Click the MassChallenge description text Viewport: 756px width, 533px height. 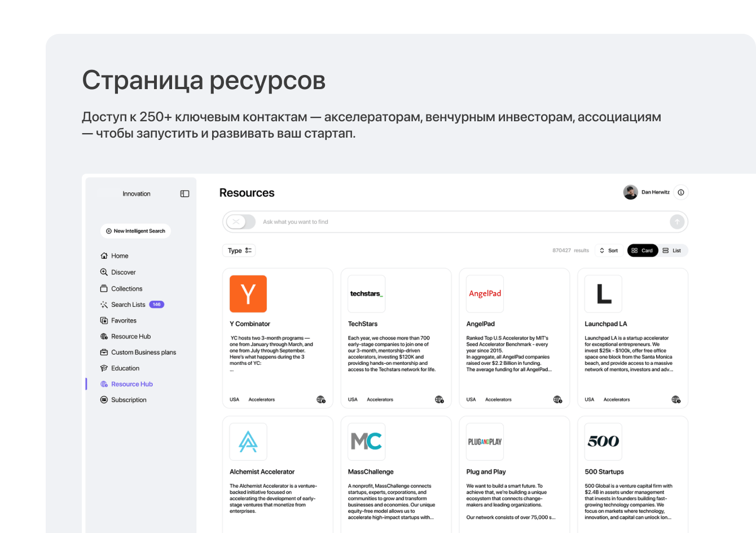[392, 501]
